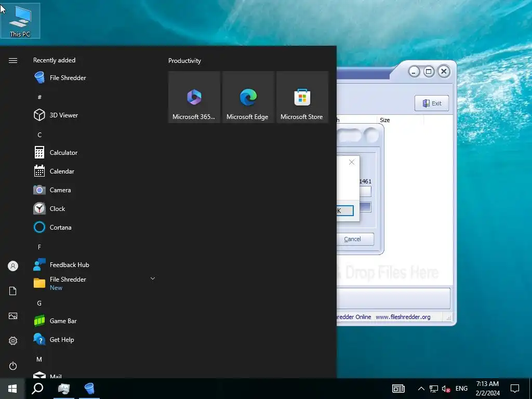Open muted volume tray icon

pos(446,389)
